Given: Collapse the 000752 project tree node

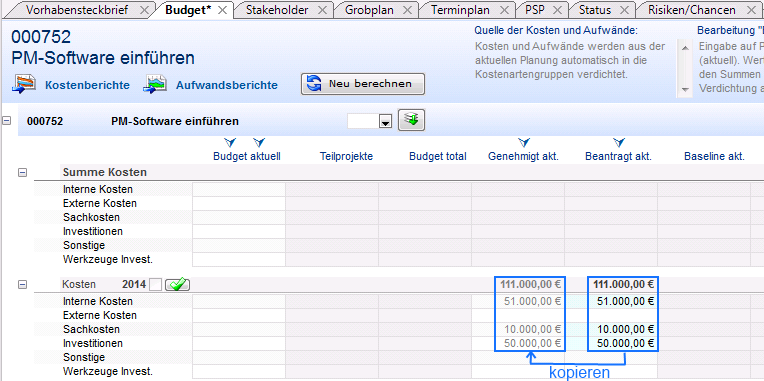Looking at the screenshot, I should pyautogui.click(x=6, y=120).
